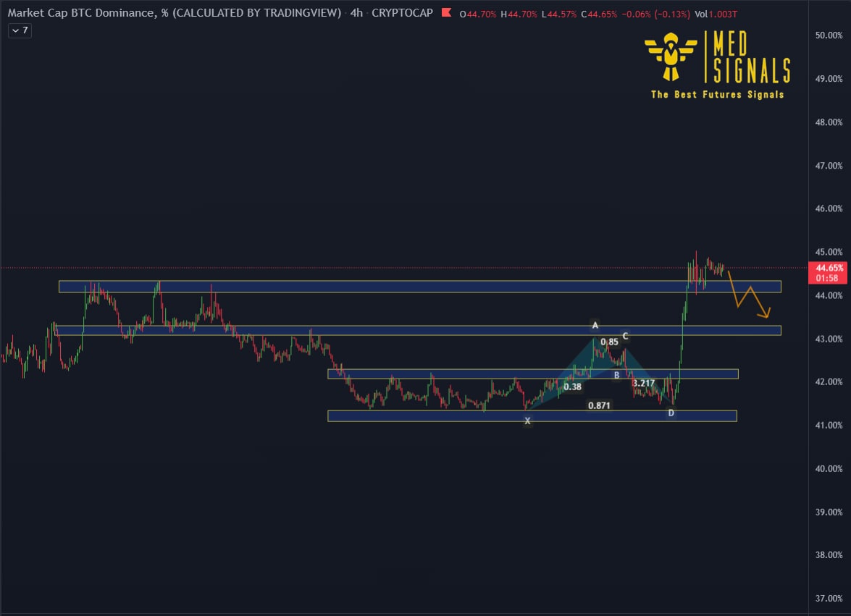The image size is (851, 616).
Task: Click the 0.871 ratio label on pattern
Action: (x=599, y=405)
